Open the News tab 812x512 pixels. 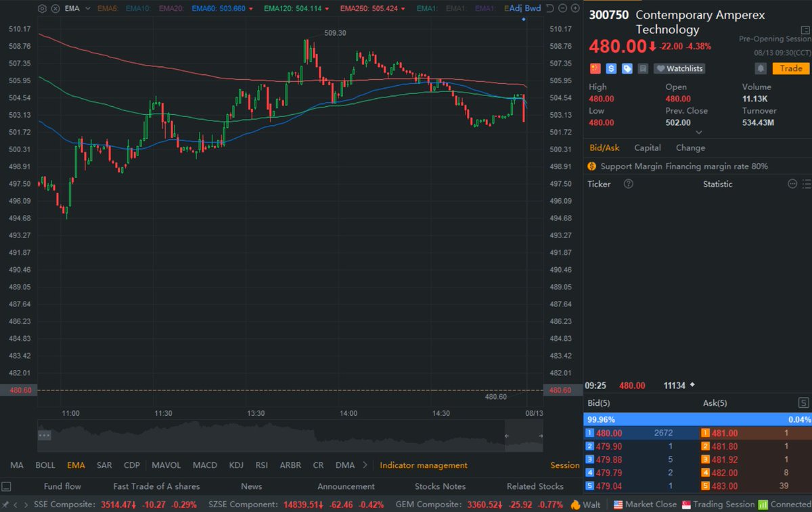tap(251, 486)
